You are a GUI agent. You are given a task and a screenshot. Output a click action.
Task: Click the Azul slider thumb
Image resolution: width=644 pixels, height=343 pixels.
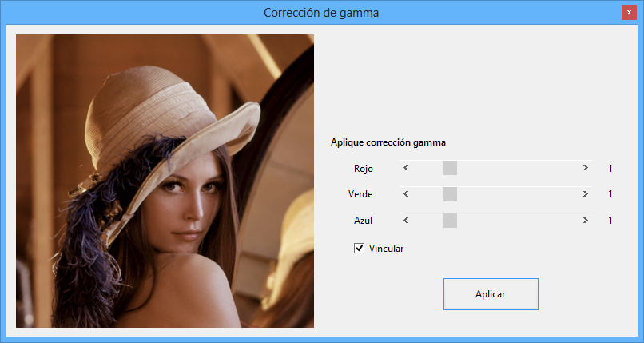coord(450,221)
